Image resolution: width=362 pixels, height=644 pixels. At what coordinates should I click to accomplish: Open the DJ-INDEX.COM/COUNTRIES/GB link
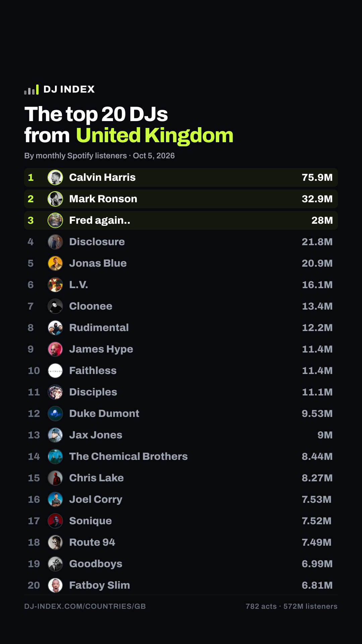point(85,606)
